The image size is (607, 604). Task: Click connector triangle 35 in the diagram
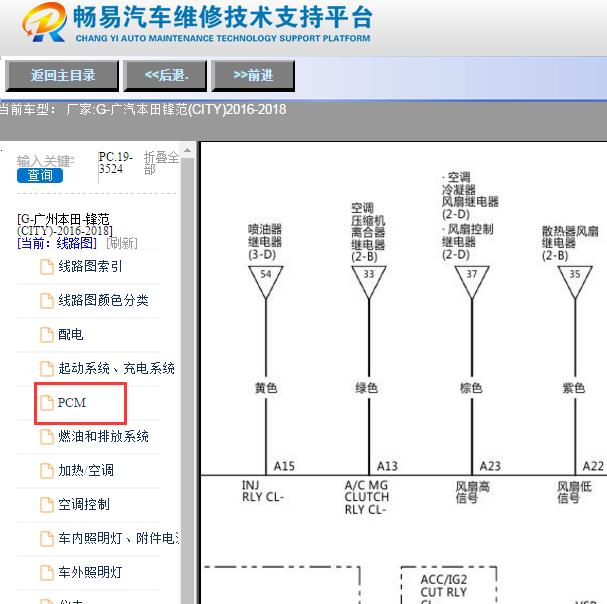tap(575, 282)
